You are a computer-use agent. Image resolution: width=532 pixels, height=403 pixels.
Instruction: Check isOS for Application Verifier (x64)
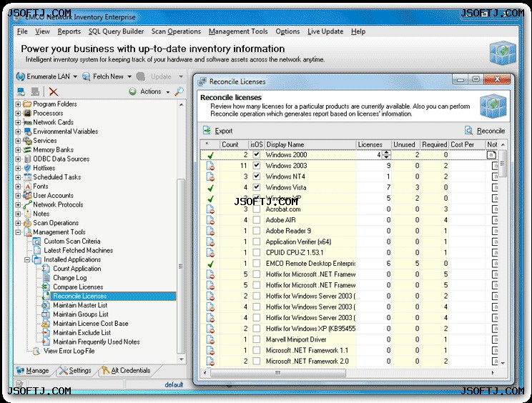(257, 242)
